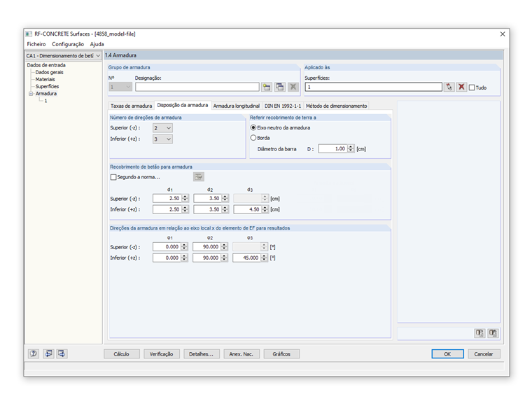Switch to Disposição da armadura tab
Viewport: 532px width, 399px height.
click(x=183, y=105)
